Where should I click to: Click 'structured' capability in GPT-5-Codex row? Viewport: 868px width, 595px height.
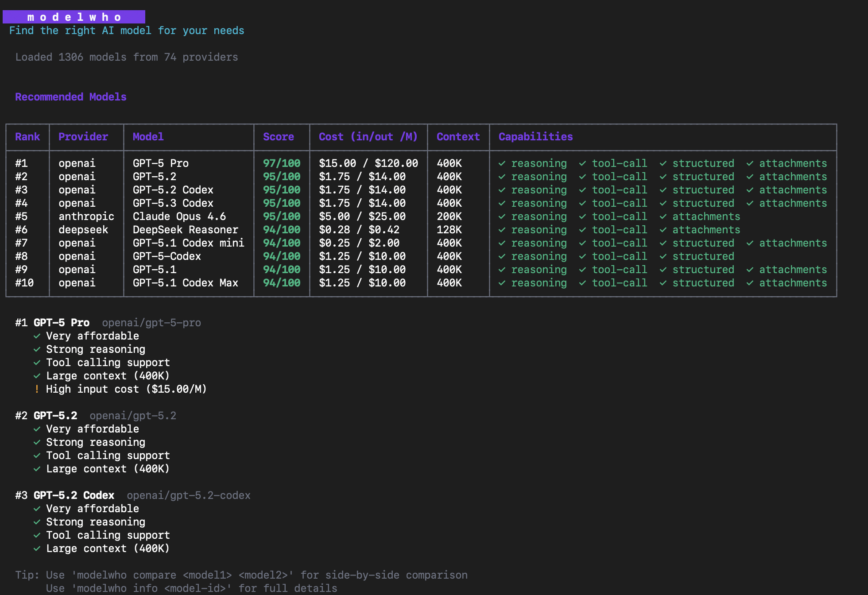click(x=703, y=256)
